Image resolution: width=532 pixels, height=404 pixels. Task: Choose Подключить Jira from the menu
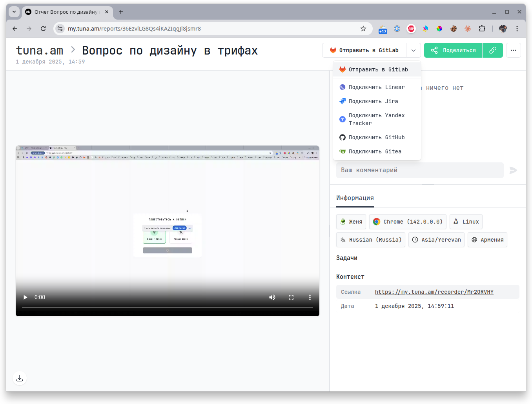point(373,101)
